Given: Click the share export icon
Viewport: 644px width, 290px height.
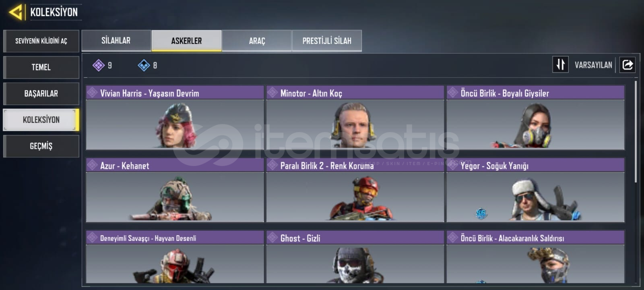Looking at the screenshot, I should pos(627,64).
